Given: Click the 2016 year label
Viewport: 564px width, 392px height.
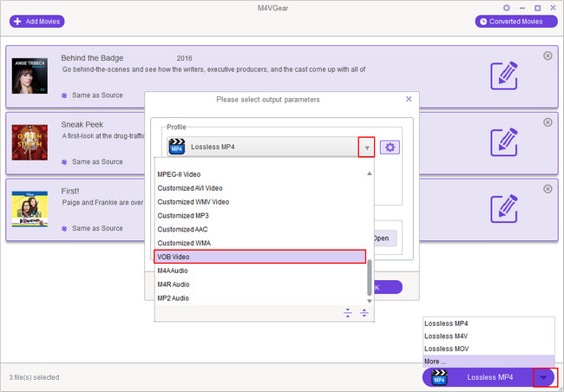Looking at the screenshot, I should [184, 58].
